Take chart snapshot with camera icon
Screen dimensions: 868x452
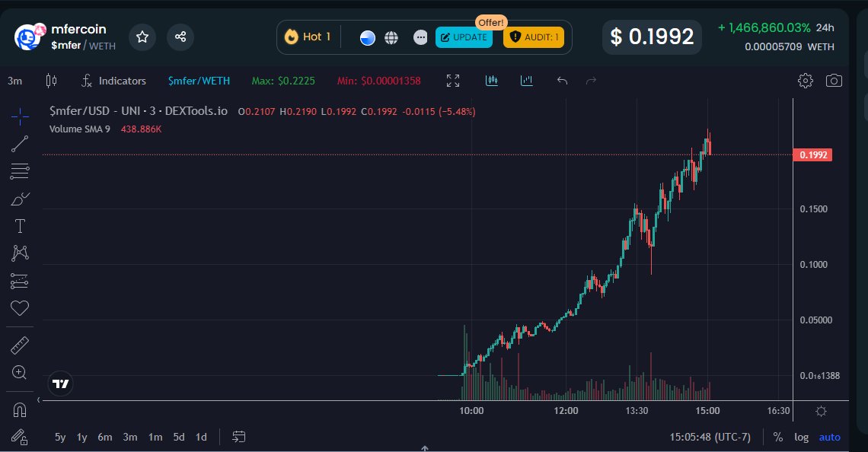(834, 81)
